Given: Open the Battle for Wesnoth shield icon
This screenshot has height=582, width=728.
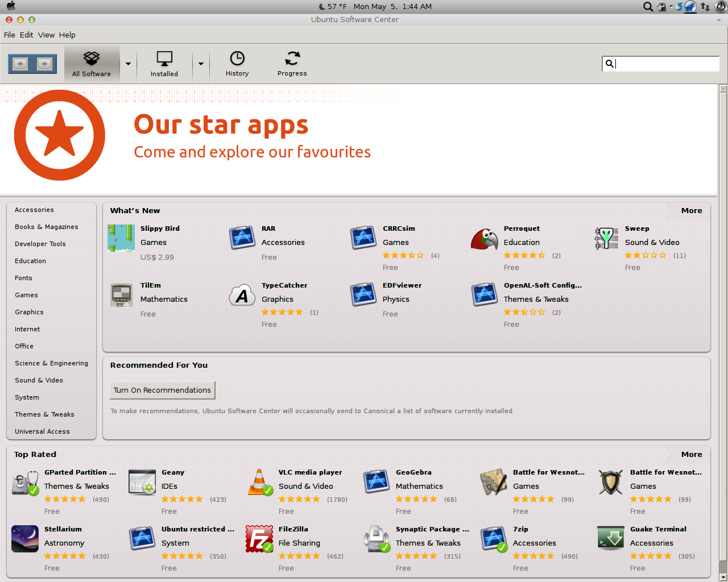Looking at the screenshot, I should pos(611,482).
